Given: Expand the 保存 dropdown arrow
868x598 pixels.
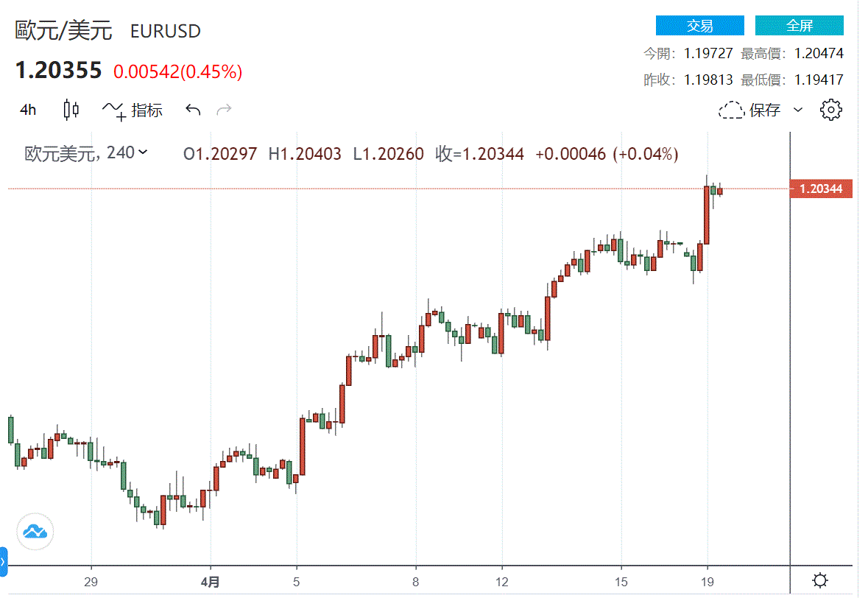Looking at the screenshot, I should [798, 110].
